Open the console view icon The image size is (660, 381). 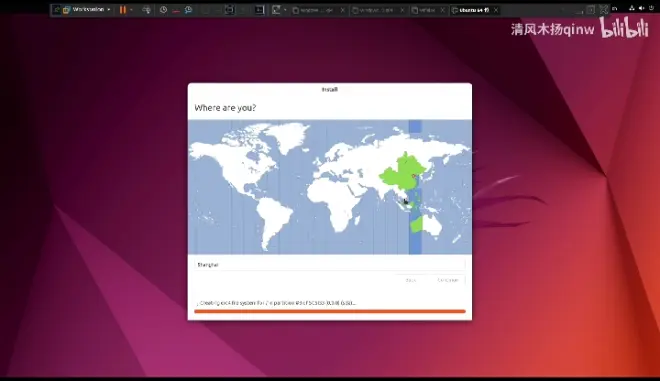(259, 10)
